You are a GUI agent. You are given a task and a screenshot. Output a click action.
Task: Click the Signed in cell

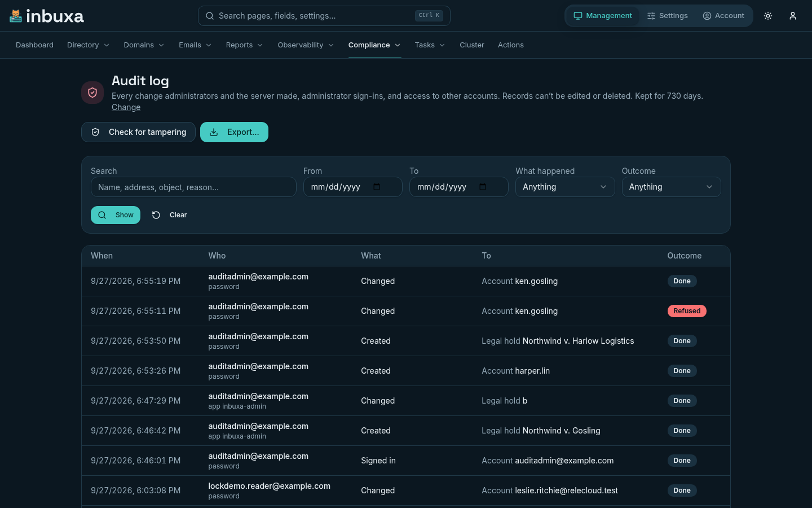pos(378,461)
